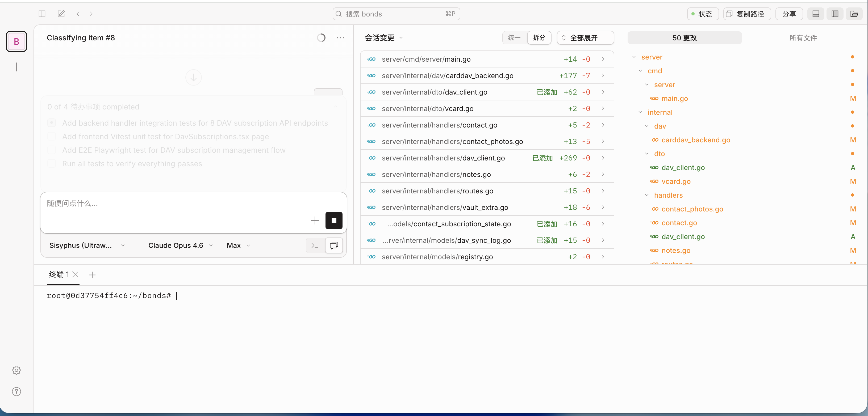This screenshot has height=416, width=868.
Task: Click the attach plus icon in chat input
Action: (314, 220)
